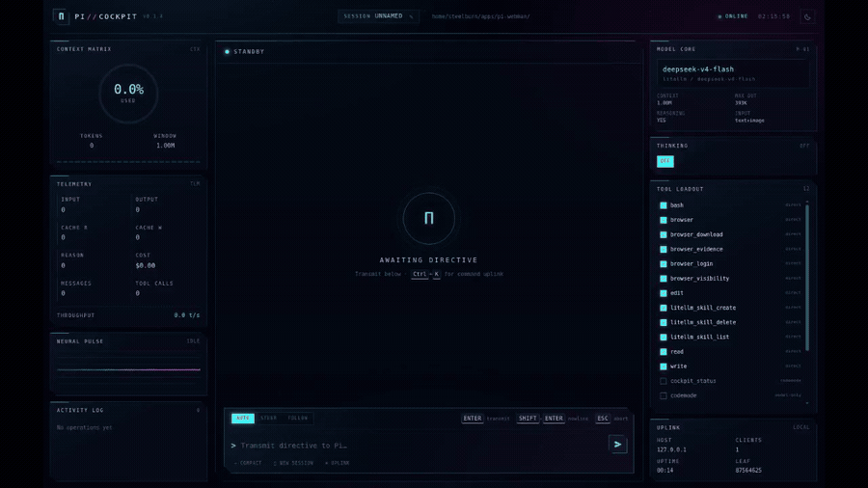Uncheck the write tool
This screenshot has width=868, height=488.
point(664,366)
